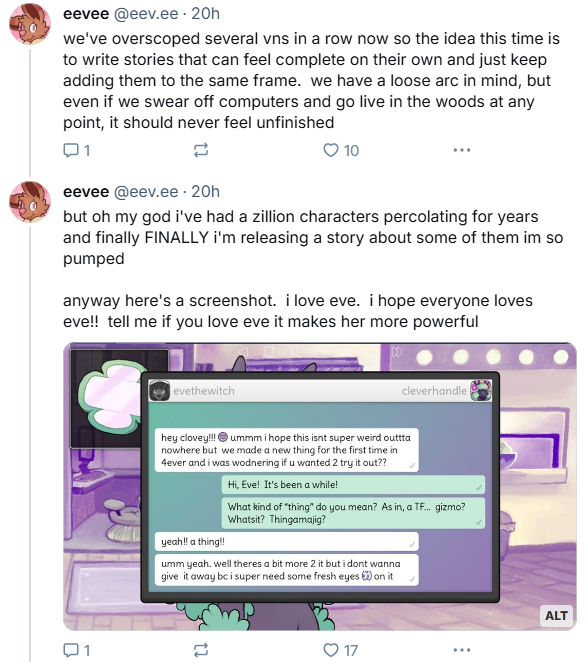
Task: Open the 20h timestamp of first post
Action: (x=206, y=14)
